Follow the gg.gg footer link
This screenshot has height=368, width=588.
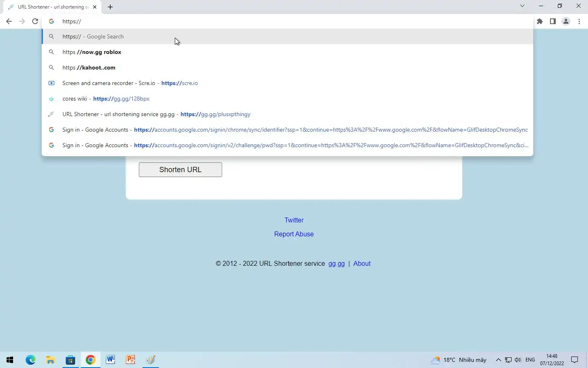[x=336, y=263]
